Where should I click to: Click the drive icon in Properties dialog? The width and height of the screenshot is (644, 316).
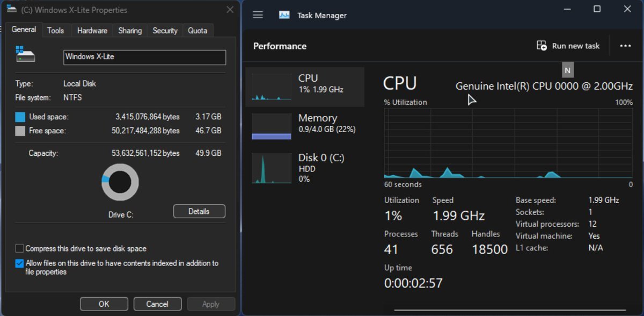(x=25, y=54)
